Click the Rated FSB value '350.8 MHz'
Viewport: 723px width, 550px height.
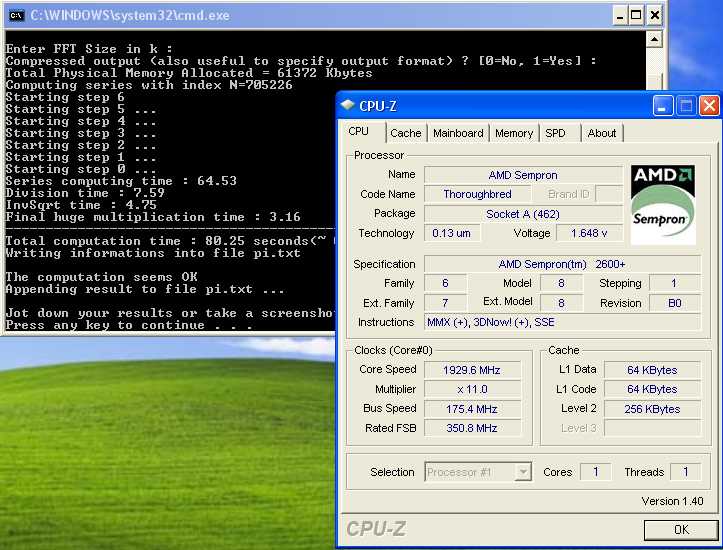(472, 428)
